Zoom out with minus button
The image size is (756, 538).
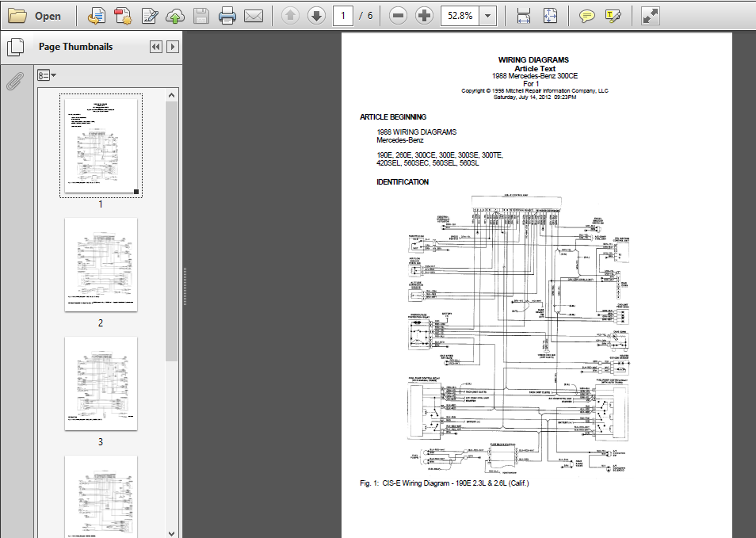click(399, 16)
